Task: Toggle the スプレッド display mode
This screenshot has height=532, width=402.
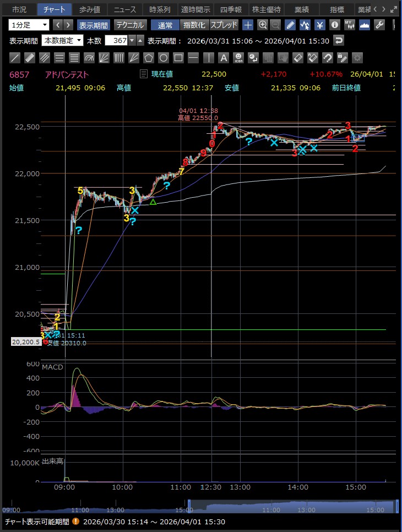Action: pyautogui.click(x=224, y=25)
